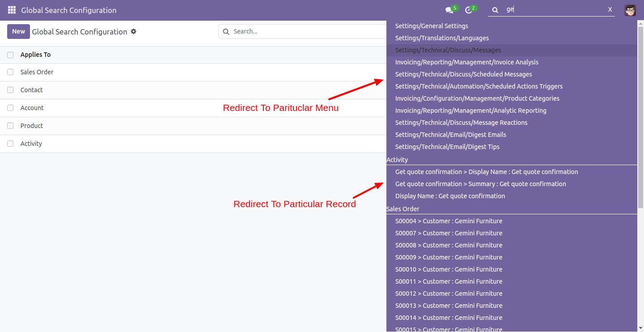The width and height of the screenshot is (644, 332).
Task: Sort by the Applies To column header
Action: pyautogui.click(x=35, y=55)
